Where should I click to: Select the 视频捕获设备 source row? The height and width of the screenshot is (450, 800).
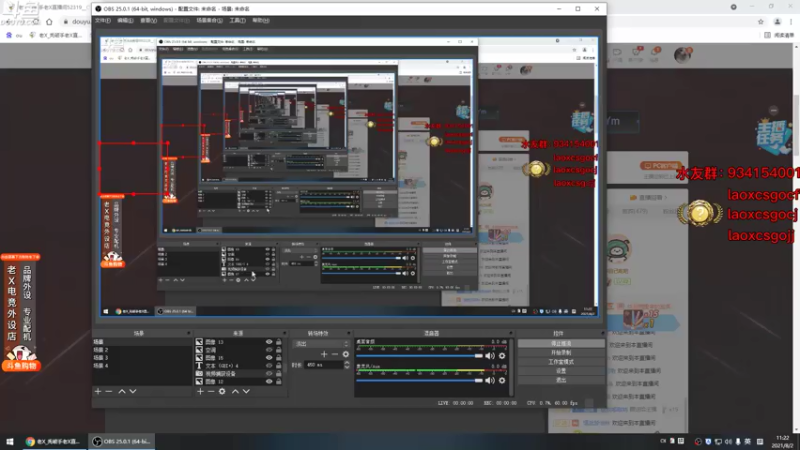pos(238,373)
